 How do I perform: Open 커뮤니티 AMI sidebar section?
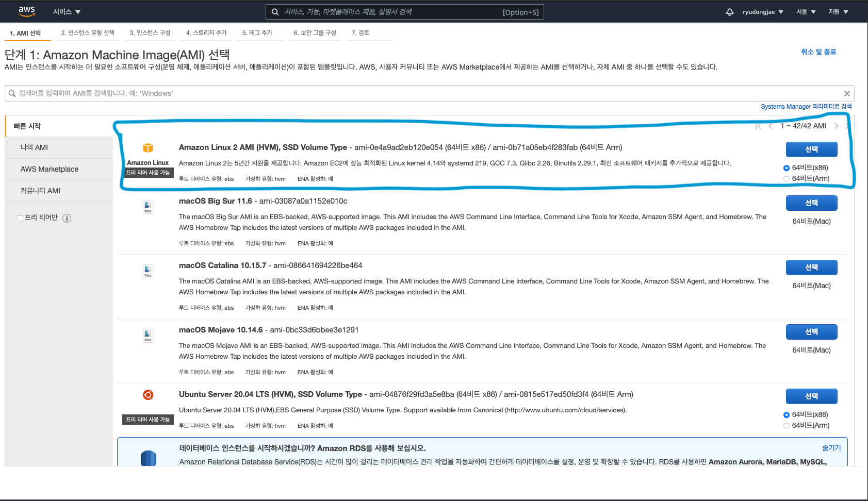(59, 191)
